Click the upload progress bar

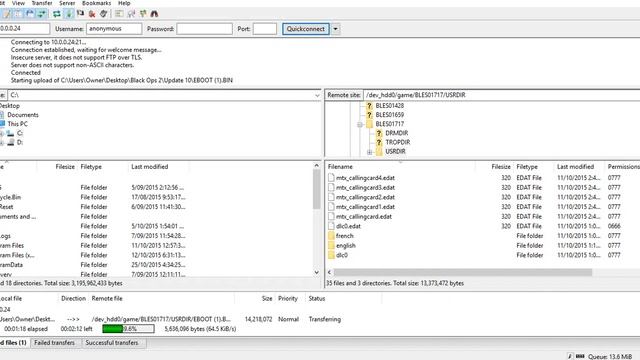pos(128,329)
